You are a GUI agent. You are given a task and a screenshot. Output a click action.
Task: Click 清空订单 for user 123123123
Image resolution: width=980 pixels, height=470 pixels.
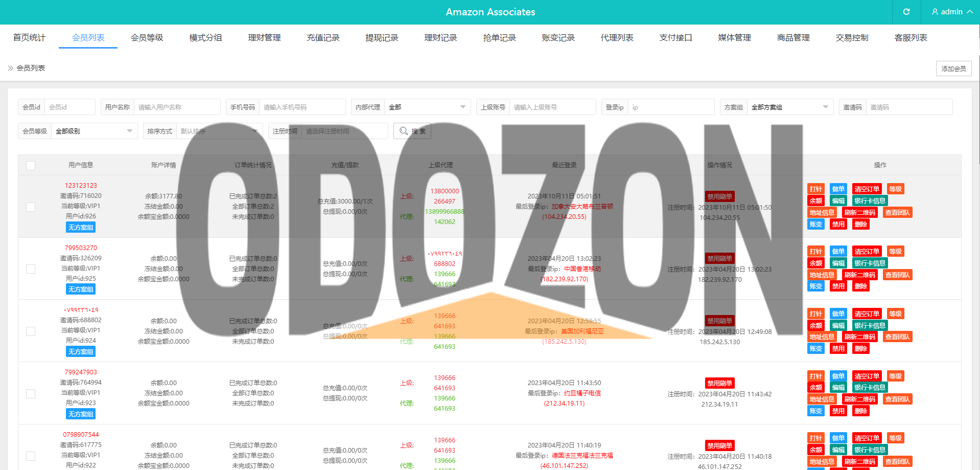tap(867, 189)
